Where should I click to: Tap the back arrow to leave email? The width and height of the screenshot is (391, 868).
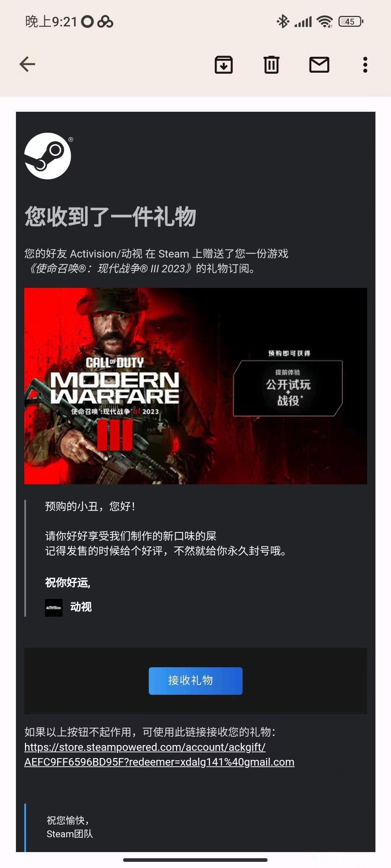27,64
